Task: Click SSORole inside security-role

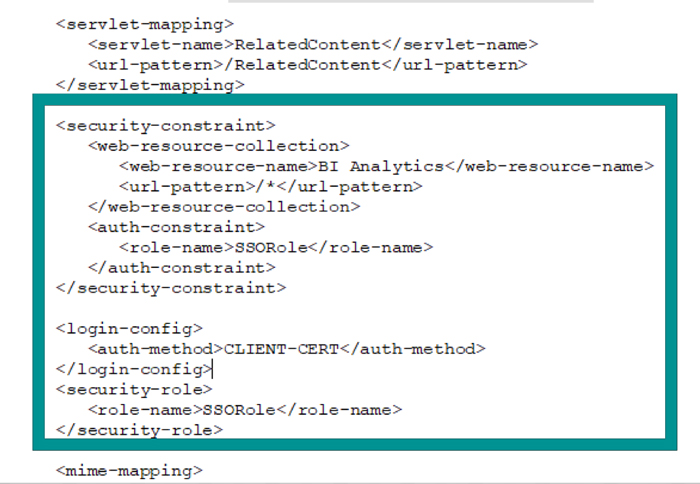Action: pyautogui.click(x=239, y=410)
